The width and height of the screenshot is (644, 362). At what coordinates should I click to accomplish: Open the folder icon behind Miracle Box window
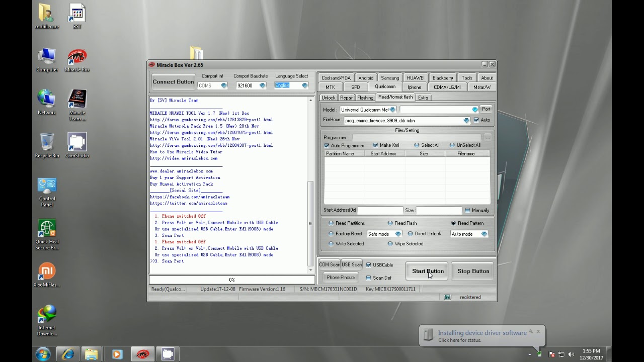click(x=197, y=52)
